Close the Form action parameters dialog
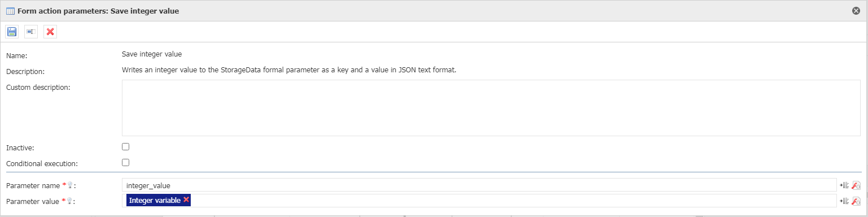Viewport: 868px width, 217px height. tap(856, 11)
